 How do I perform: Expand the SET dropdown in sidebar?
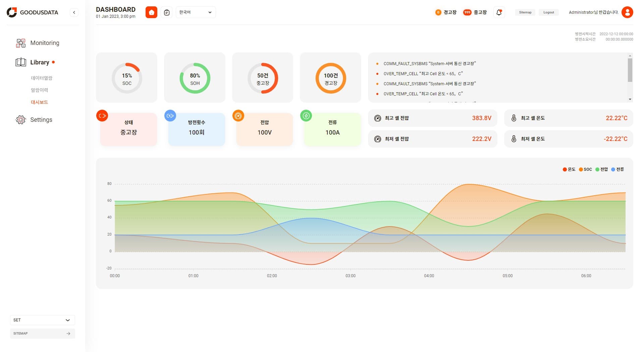click(x=42, y=320)
